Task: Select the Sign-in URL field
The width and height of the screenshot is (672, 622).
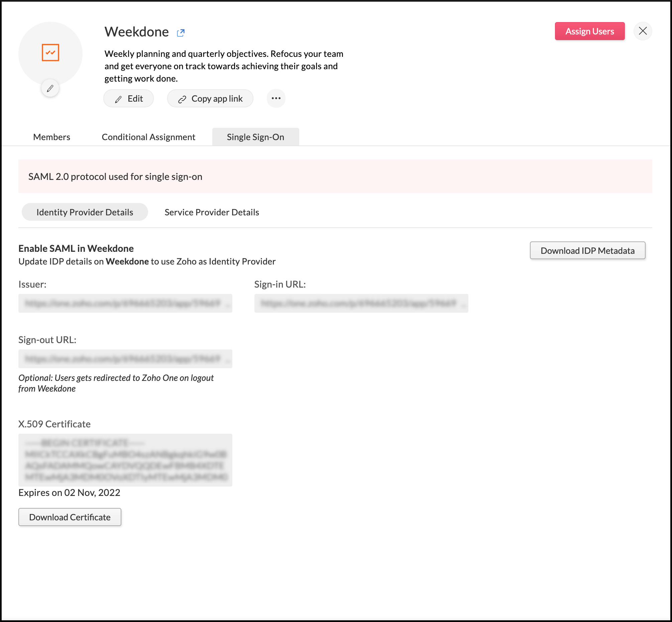Action: point(361,303)
